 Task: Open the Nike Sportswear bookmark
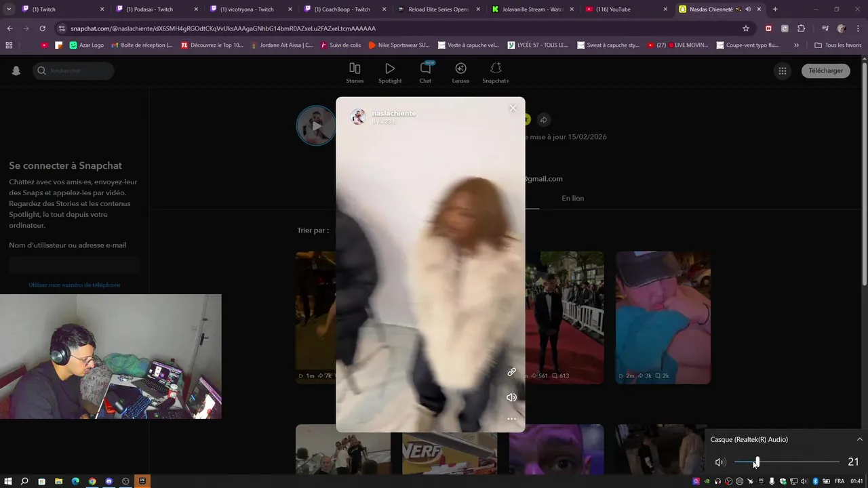coord(399,45)
